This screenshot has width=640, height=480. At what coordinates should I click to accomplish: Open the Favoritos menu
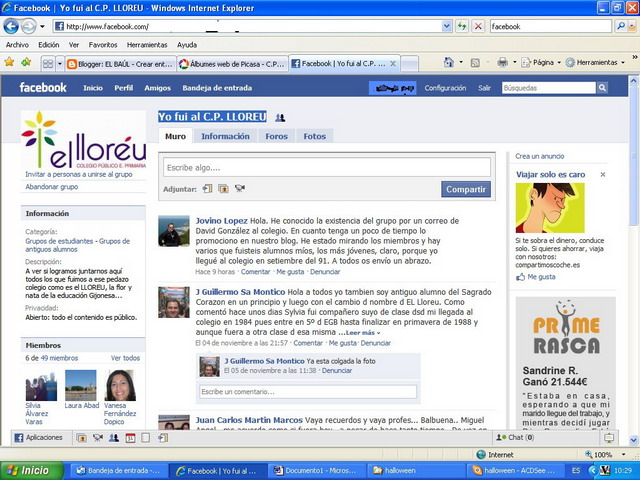tap(103, 45)
